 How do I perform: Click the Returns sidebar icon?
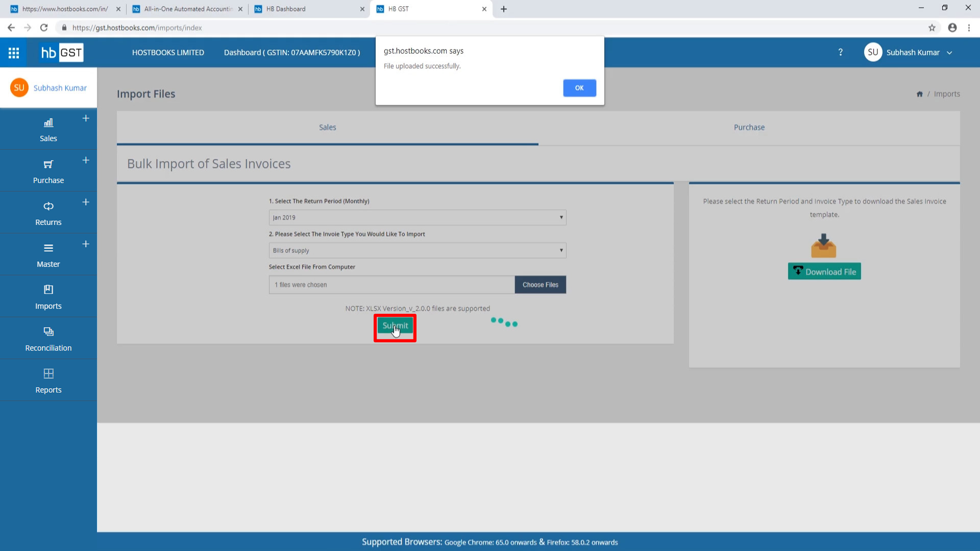pos(48,206)
